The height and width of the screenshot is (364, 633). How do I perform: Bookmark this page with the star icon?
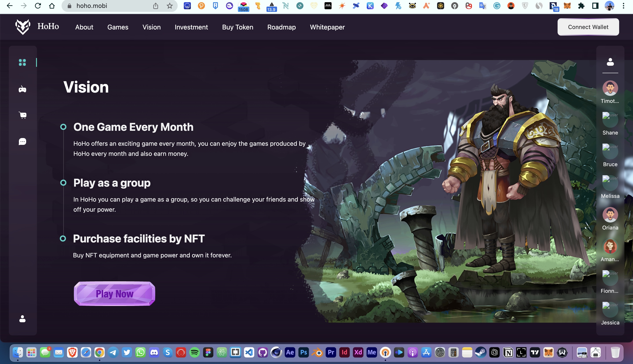coord(170,6)
